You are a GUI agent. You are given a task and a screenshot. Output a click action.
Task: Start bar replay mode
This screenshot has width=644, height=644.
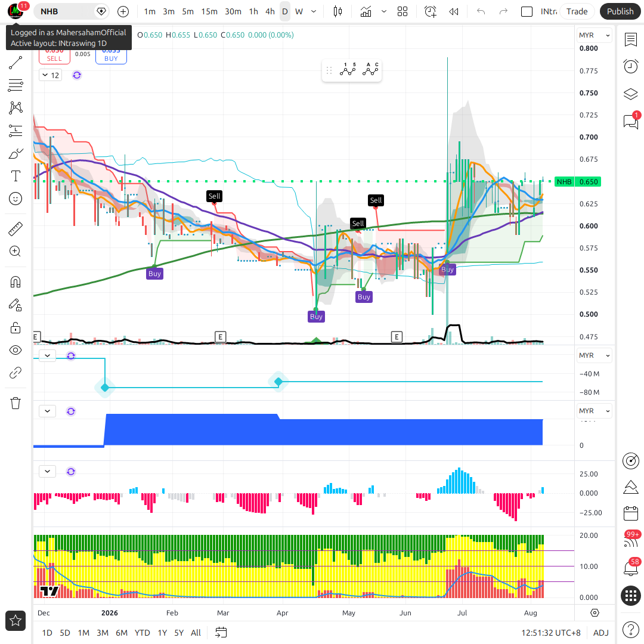point(453,11)
